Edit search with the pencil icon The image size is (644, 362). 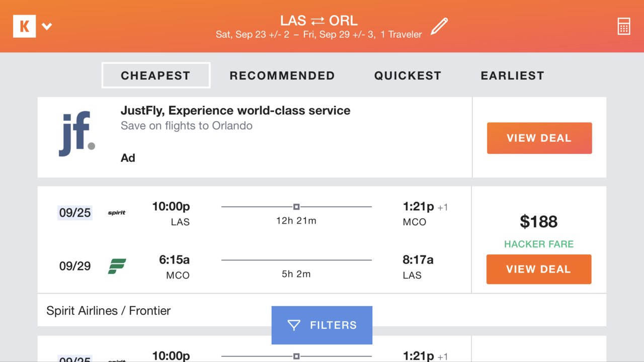(x=439, y=26)
